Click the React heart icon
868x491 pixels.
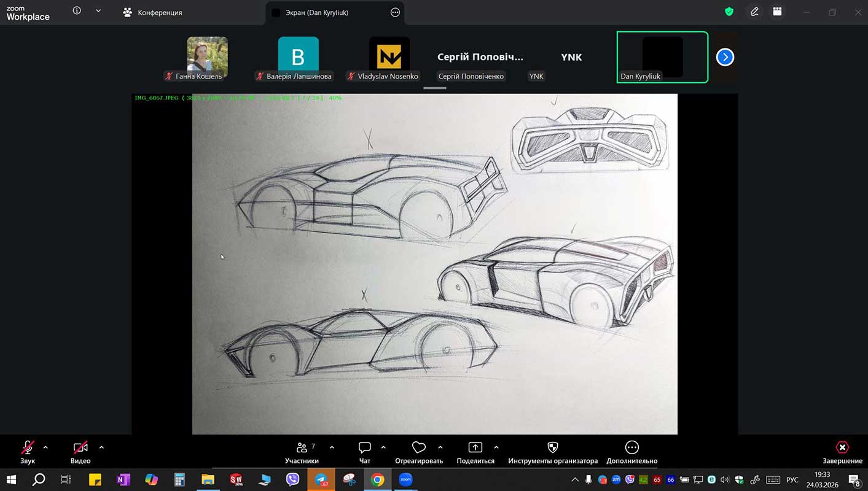tap(419, 448)
